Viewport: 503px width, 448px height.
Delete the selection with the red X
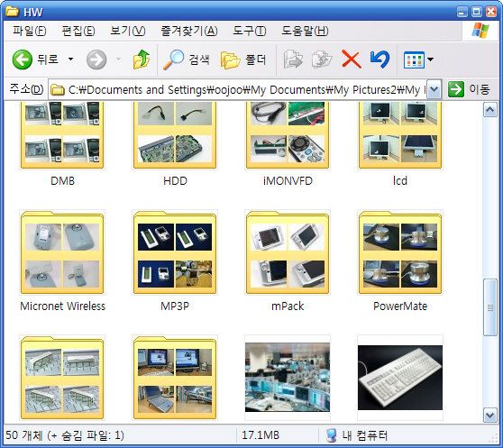352,59
